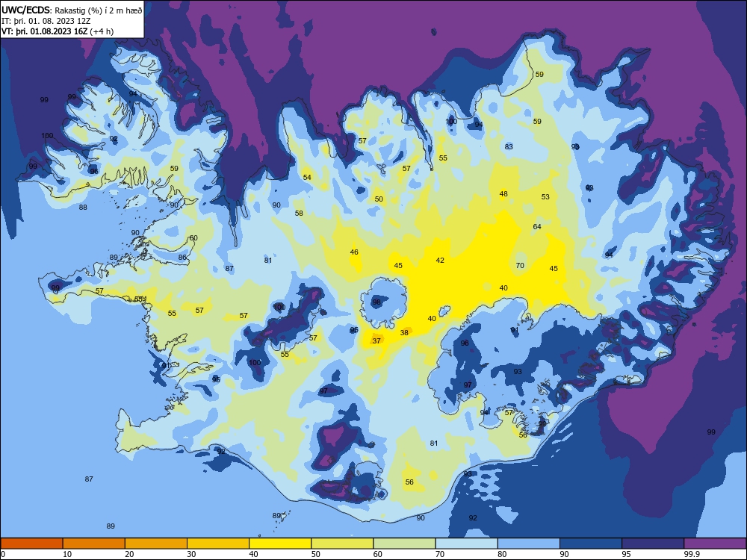Click the 95–99.9% dark navy legend swatch
The width and height of the screenshot is (747, 560).
pyautogui.click(x=653, y=544)
